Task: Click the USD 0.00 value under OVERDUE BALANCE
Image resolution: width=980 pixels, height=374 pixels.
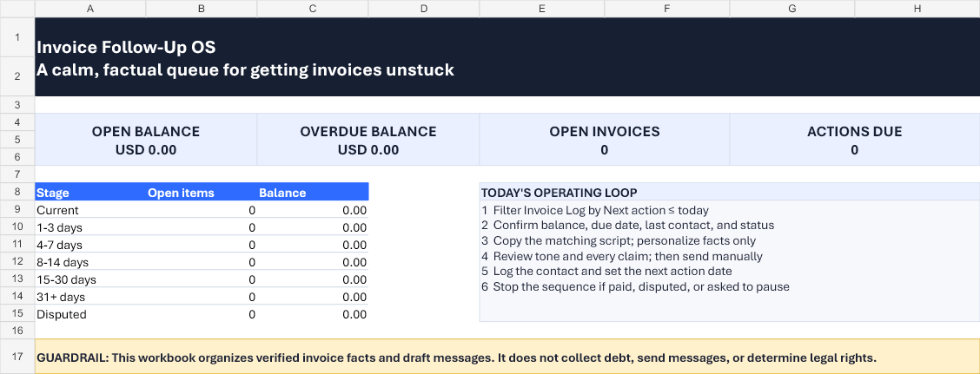Action: (368, 150)
